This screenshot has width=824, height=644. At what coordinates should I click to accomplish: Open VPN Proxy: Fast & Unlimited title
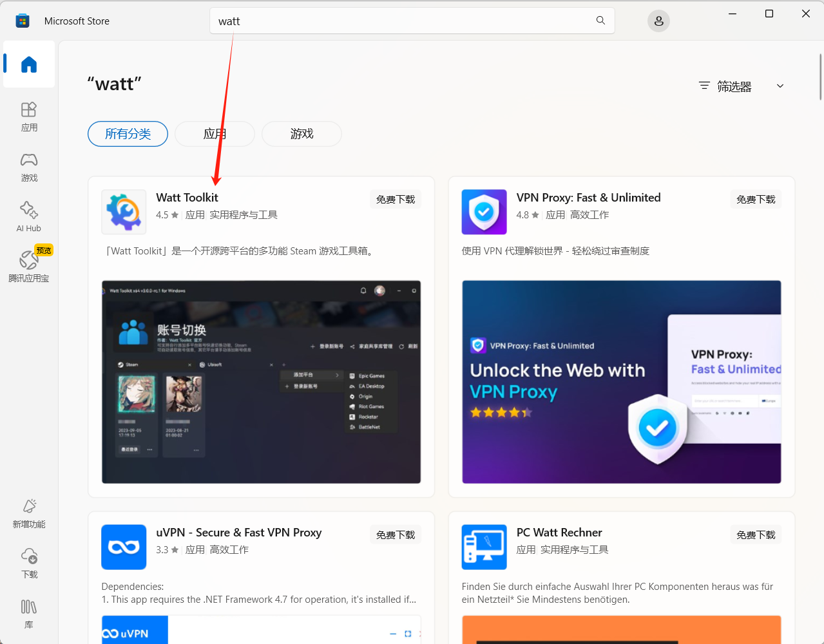click(x=588, y=198)
